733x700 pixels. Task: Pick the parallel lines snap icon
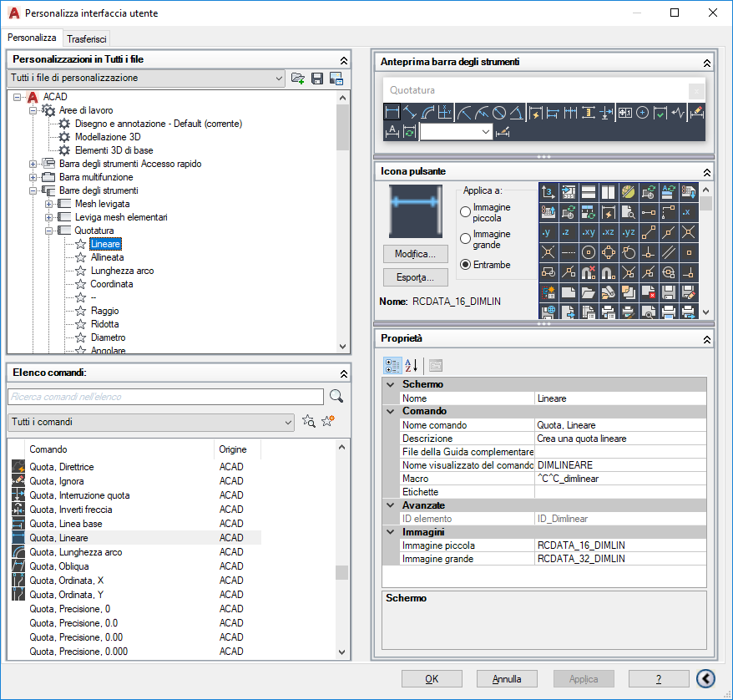(x=669, y=252)
